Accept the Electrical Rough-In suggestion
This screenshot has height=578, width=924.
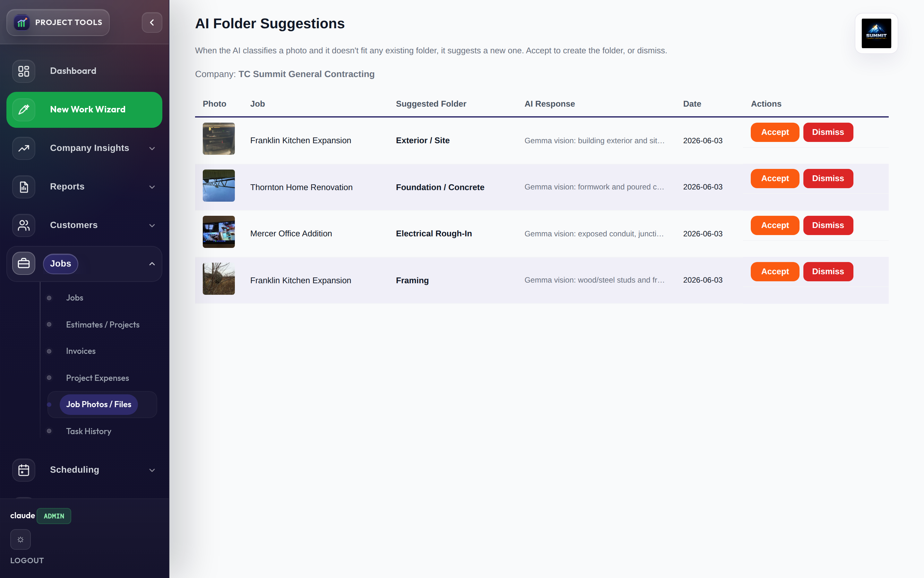coord(775,225)
